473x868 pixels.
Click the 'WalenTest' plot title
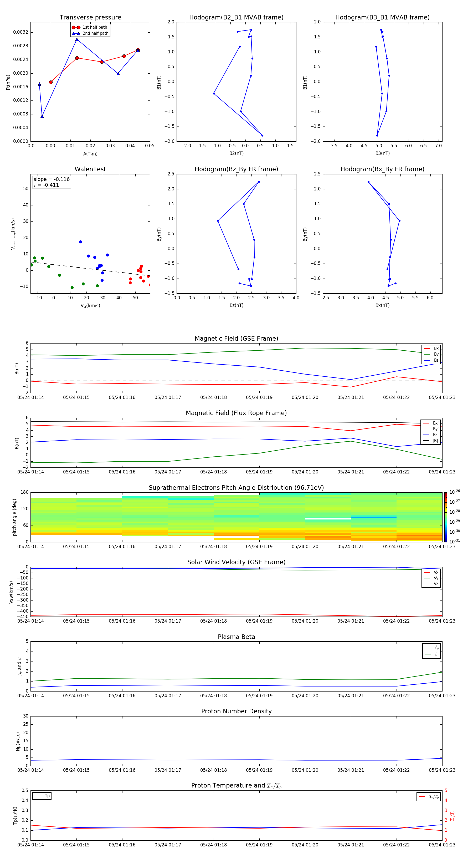coord(90,169)
